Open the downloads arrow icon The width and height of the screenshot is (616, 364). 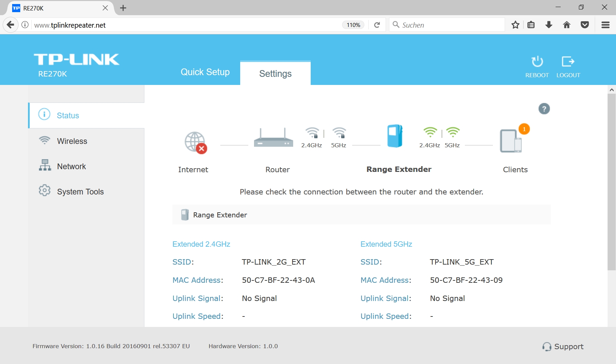(549, 25)
